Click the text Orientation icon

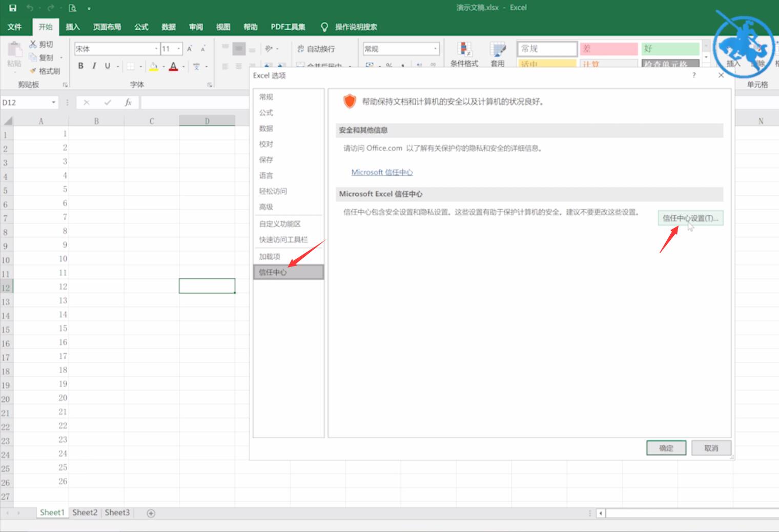click(269, 49)
